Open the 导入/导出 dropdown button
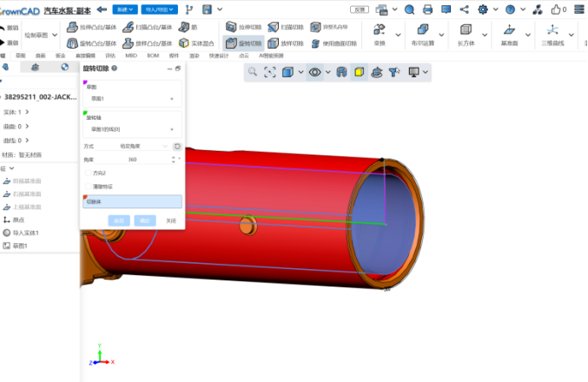This screenshot has width=588, height=382. pyautogui.click(x=159, y=10)
